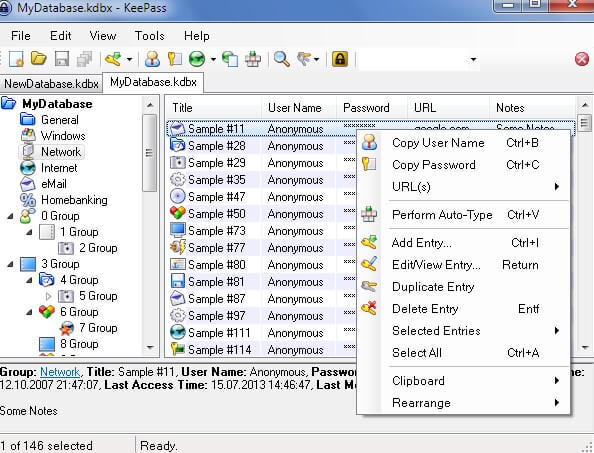Image resolution: width=594 pixels, height=453 pixels.
Task: Select the Sample #77 entry
Action: (217, 248)
